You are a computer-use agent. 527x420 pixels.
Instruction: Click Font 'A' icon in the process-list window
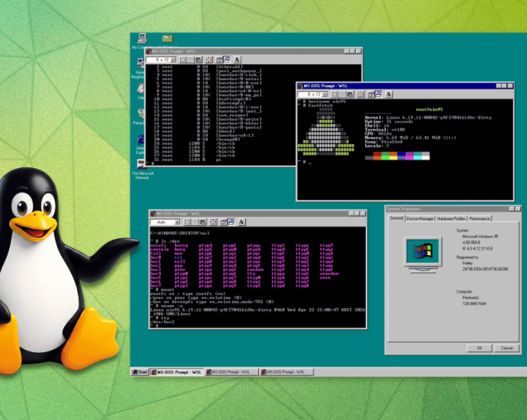(x=237, y=60)
